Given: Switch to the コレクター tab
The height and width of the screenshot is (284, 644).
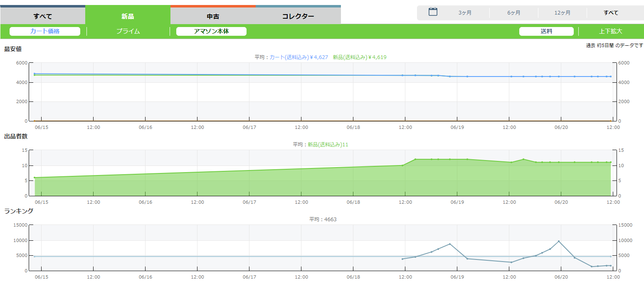Looking at the screenshot, I should (298, 16).
